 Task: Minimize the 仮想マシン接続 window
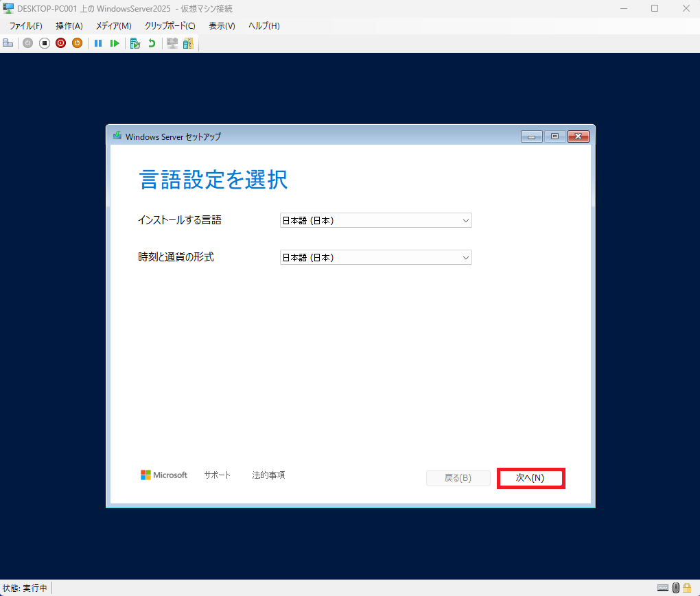[x=624, y=8]
